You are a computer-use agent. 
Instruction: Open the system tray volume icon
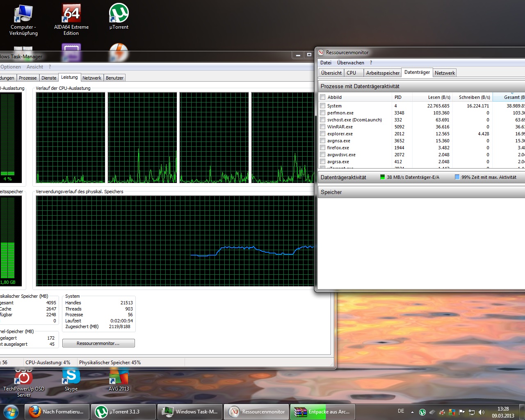[x=482, y=412]
